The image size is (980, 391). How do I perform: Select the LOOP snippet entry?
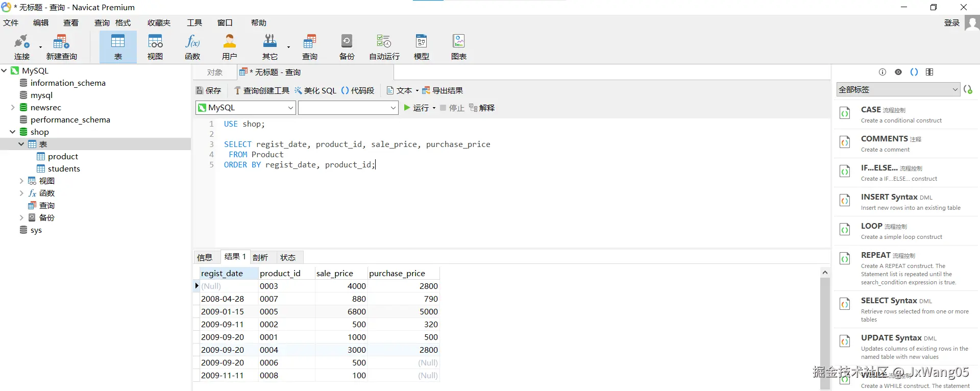click(906, 231)
